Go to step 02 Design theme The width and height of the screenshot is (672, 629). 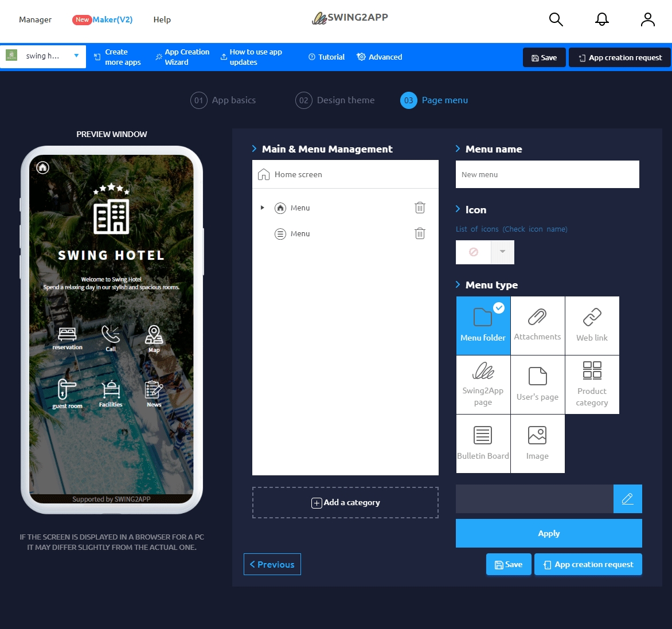tap(335, 100)
